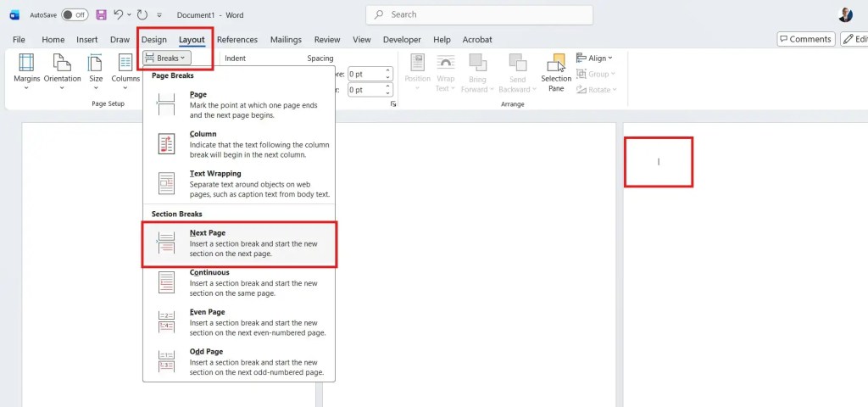Open Paragraph settings dialog launcher
The image size is (868, 407).
393,104
